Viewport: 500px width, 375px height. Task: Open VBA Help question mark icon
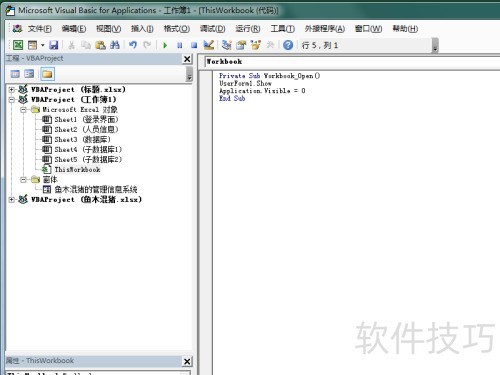tap(288, 45)
